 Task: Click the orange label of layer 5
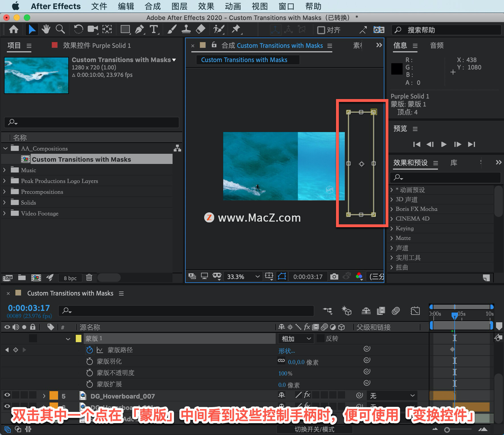(54, 396)
